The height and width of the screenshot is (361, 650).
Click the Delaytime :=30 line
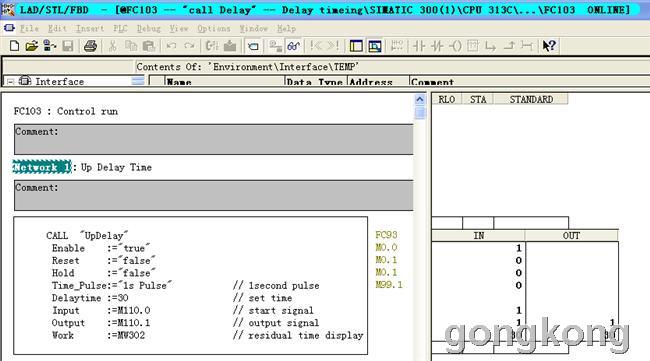[x=90, y=298]
